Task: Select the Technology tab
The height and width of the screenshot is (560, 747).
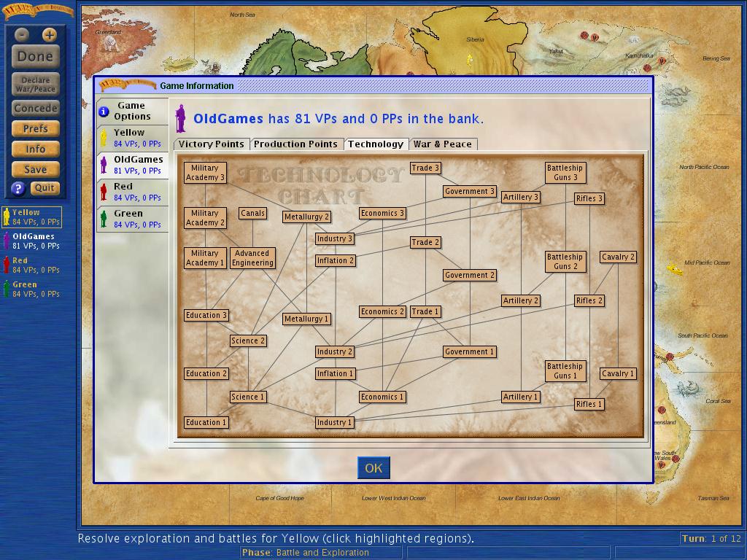Action: pyautogui.click(x=376, y=144)
